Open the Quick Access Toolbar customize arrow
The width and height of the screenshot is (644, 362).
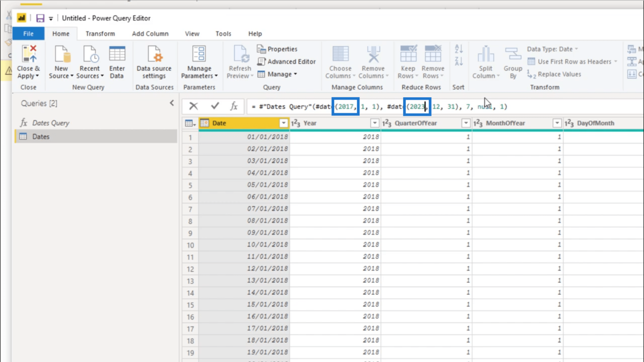click(x=51, y=18)
